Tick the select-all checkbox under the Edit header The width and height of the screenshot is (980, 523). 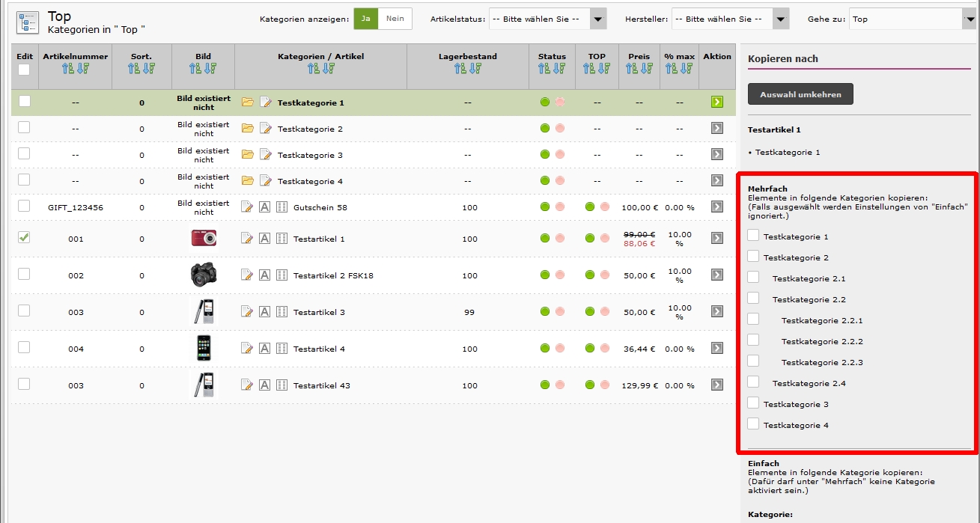click(24, 70)
